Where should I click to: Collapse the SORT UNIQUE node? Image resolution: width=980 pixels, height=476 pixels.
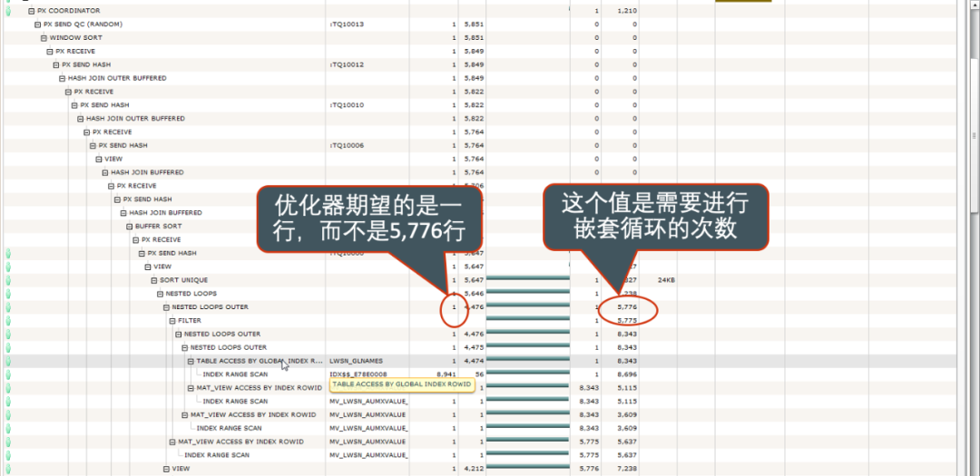tap(153, 280)
